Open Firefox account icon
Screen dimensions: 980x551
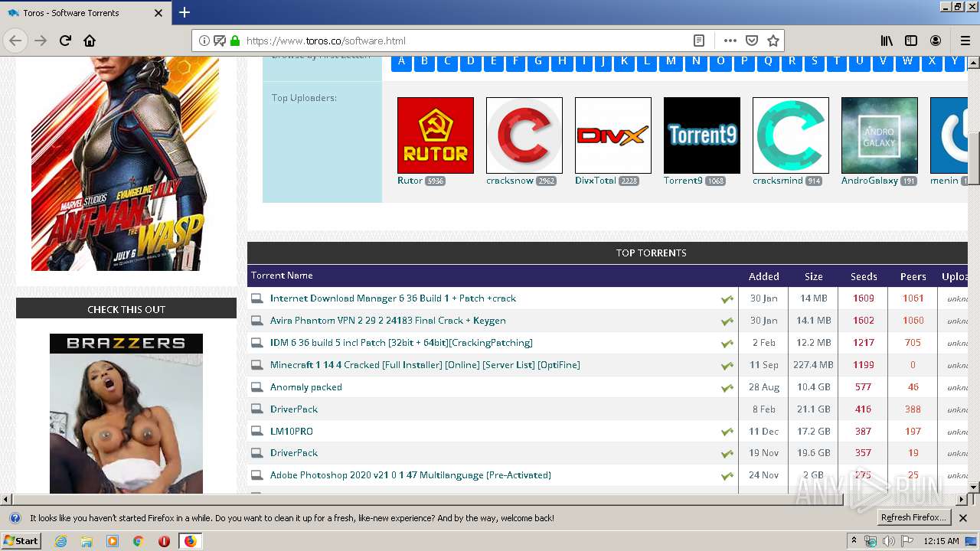936,41
